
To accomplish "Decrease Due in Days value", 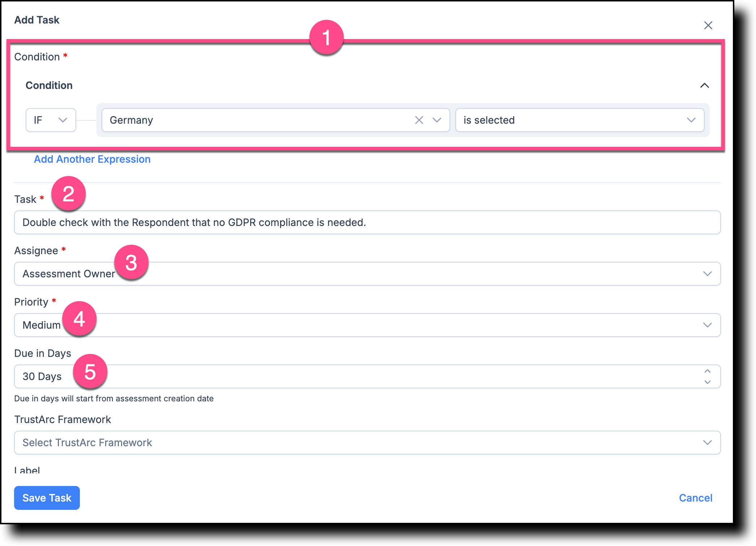I will coord(707,382).
